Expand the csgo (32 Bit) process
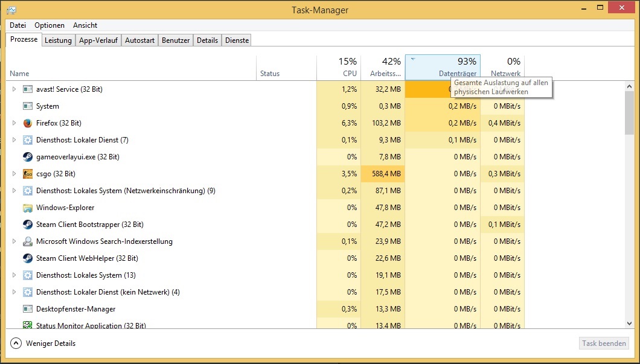This screenshot has width=640, height=364. pyautogui.click(x=14, y=174)
